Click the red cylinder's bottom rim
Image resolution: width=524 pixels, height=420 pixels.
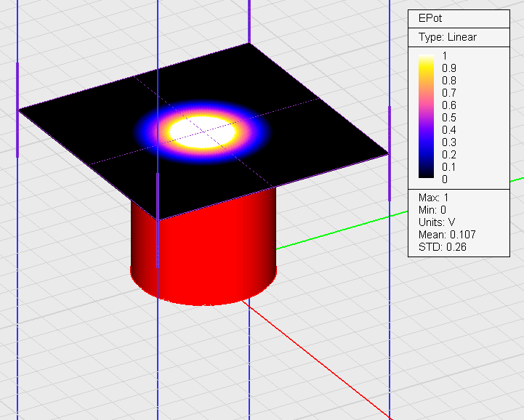point(203,302)
